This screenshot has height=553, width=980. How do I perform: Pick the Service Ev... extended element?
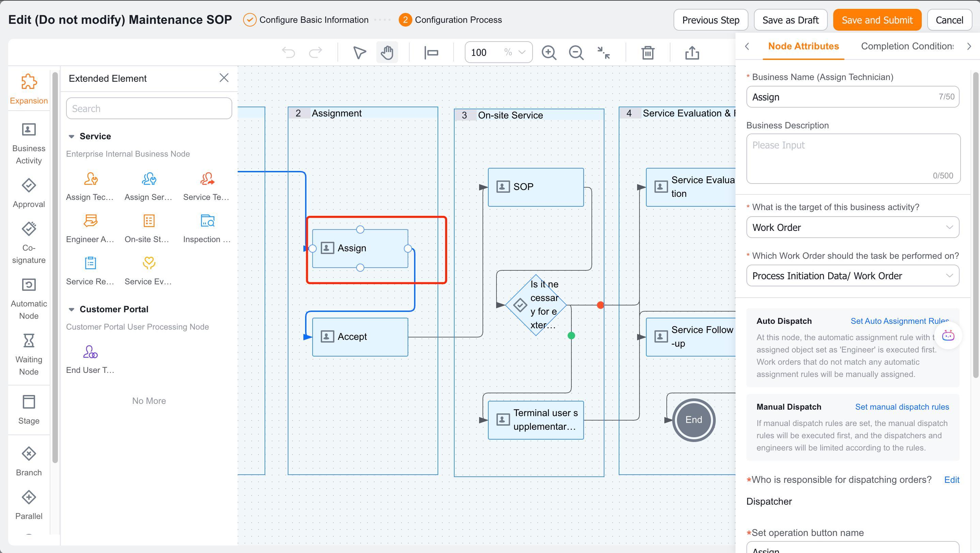coord(149,271)
